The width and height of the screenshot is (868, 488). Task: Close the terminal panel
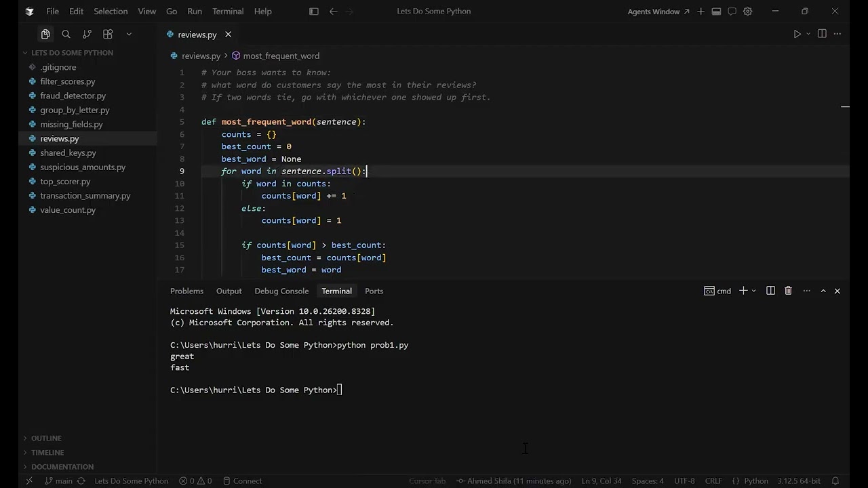click(x=837, y=291)
